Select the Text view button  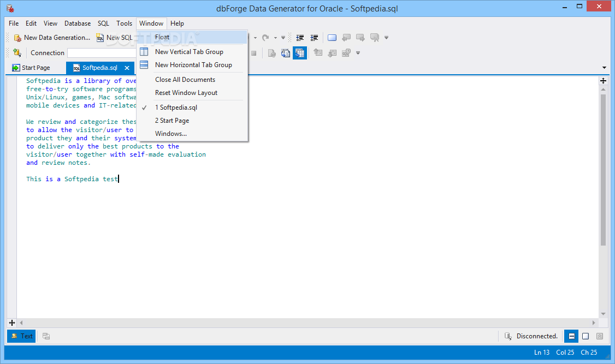tap(21, 336)
